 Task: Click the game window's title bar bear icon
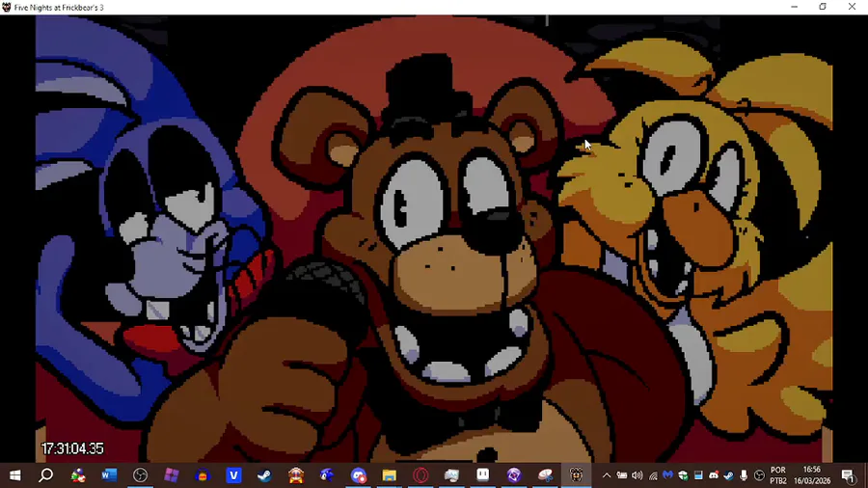7,7
